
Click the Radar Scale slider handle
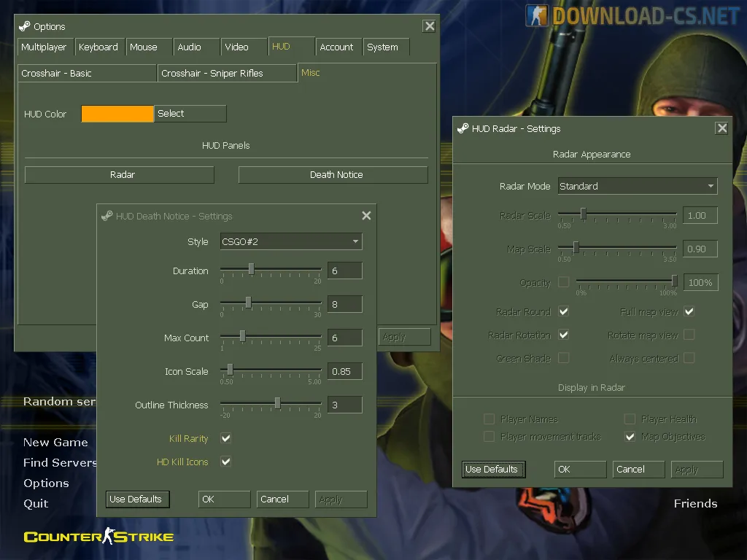[583, 214]
